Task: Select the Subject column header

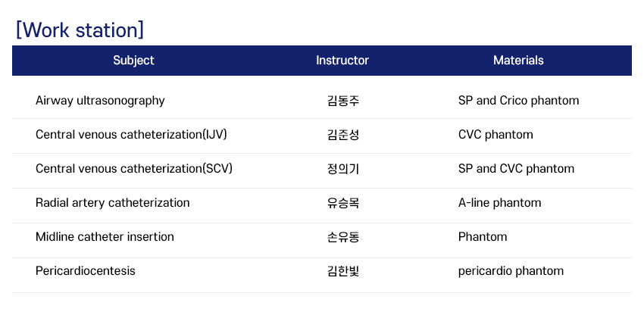Action: pyautogui.click(x=133, y=61)
